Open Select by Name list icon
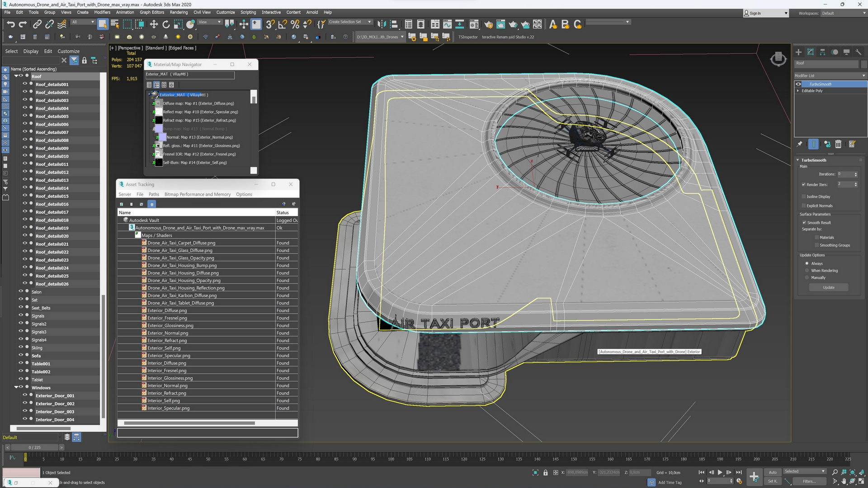Viewport: 868px width, 488px height. click(115, 24)
